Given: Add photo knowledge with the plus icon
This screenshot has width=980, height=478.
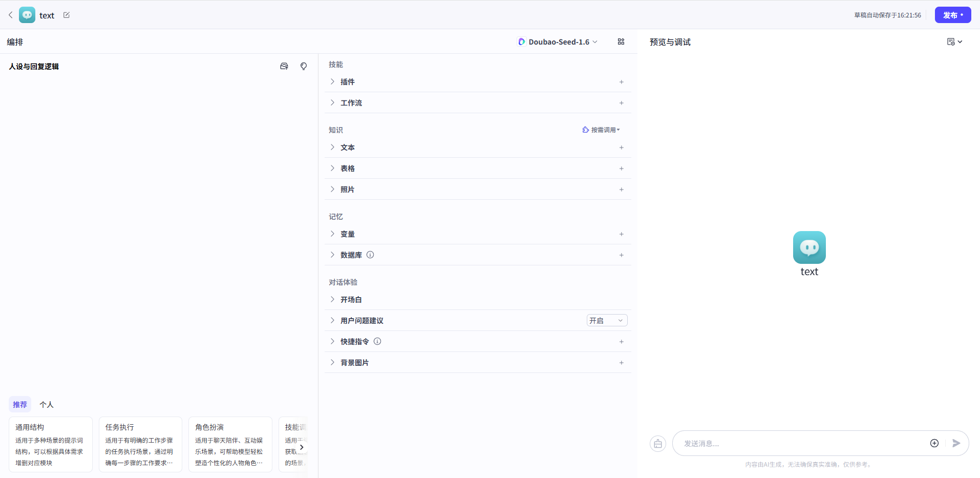Looking at the screenshot, I should (x=622, y=190).
